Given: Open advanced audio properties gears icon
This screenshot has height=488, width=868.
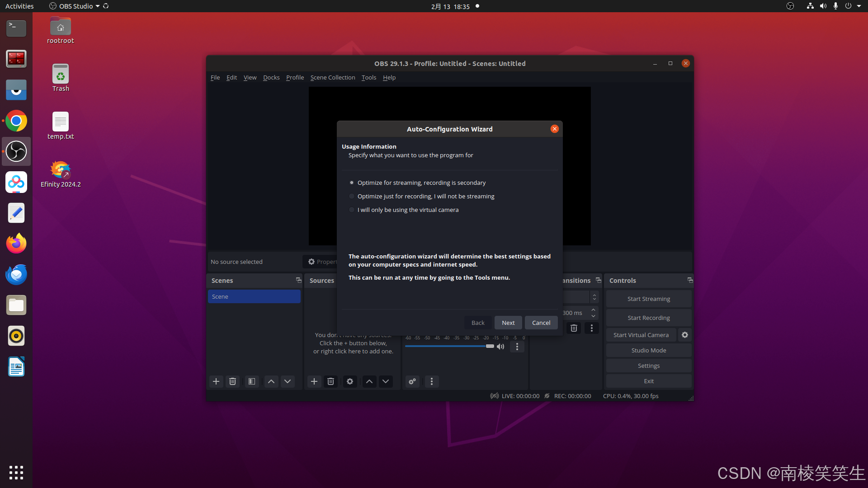Looking at the screenshot, I should [412, 381].
